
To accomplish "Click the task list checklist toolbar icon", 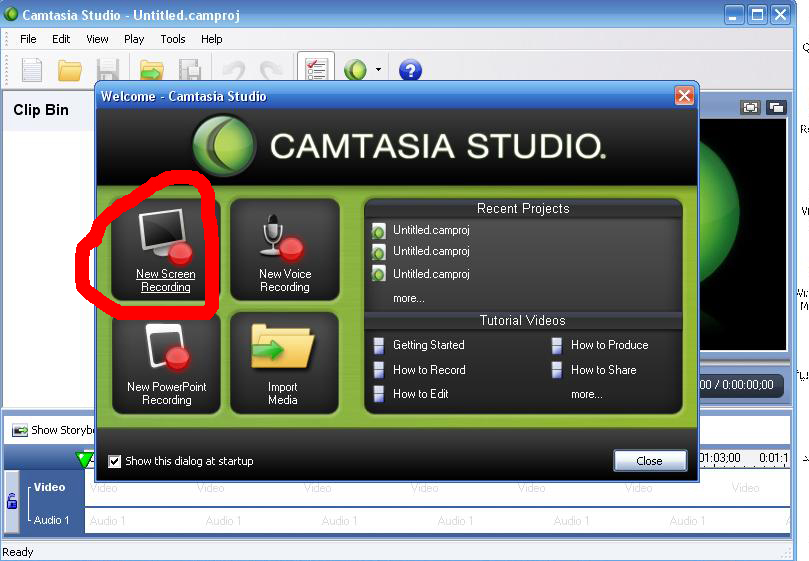I will click(x=316, y=68).
